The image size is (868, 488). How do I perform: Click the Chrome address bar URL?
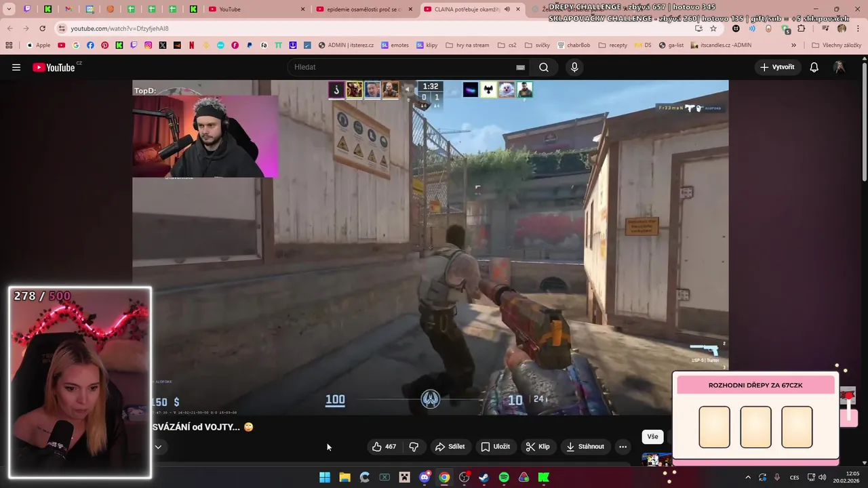tap(119, 28)
